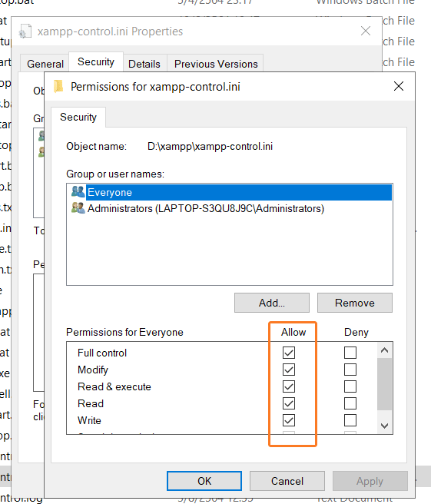Click the file icon in Properties title bar
Viewport: 431px width, 504px height.
pyautogui.click(x=25, y=31)
